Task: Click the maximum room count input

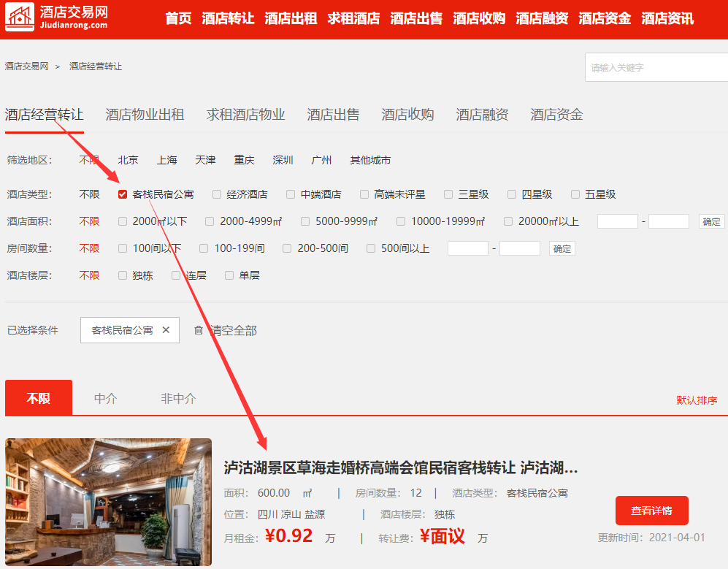Action: coord(520,248)
